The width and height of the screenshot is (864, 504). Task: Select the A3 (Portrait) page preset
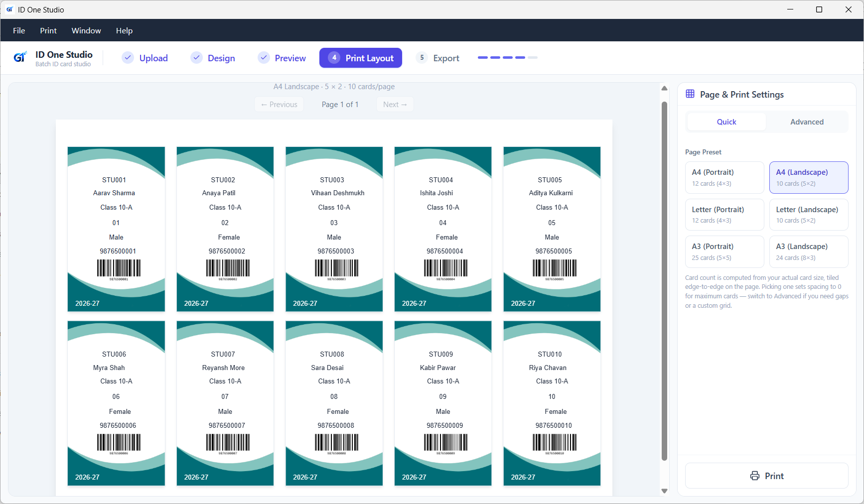click(x=724, y=252)
